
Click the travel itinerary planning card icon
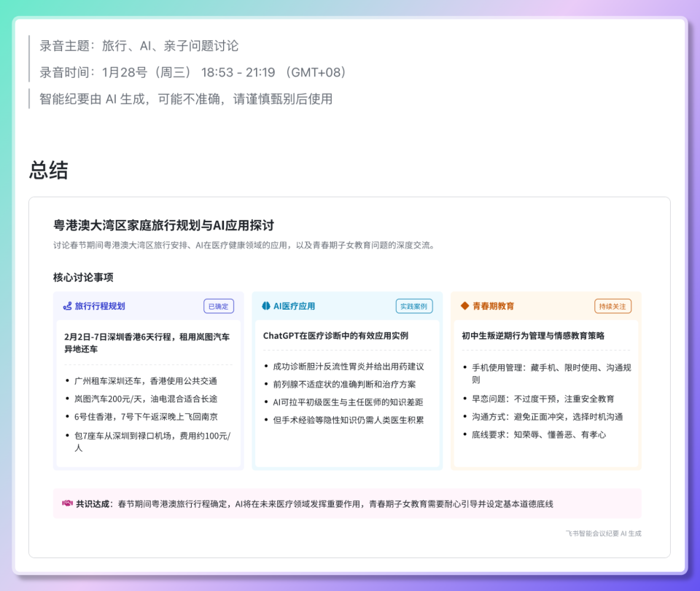pyautogui.click(x=67, y=306)
